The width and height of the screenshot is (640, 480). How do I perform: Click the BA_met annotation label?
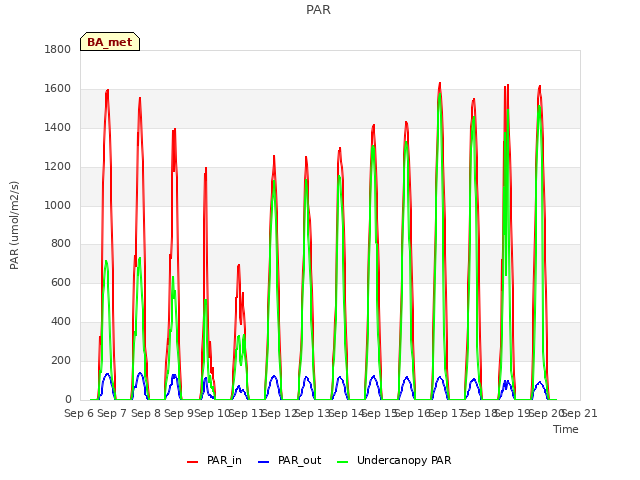pyautogui.click(x=110, y=42)
